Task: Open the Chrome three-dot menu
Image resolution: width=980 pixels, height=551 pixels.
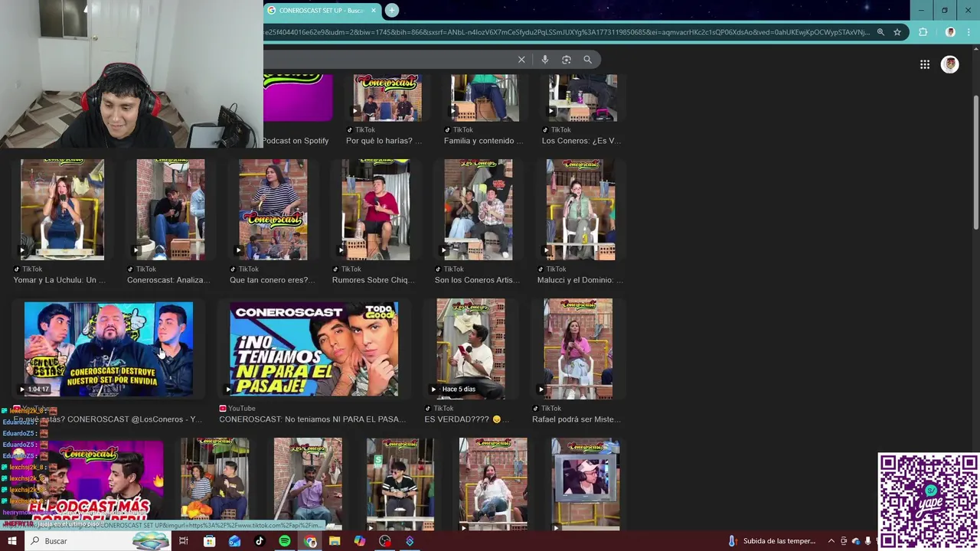Action: pos(969,32)
